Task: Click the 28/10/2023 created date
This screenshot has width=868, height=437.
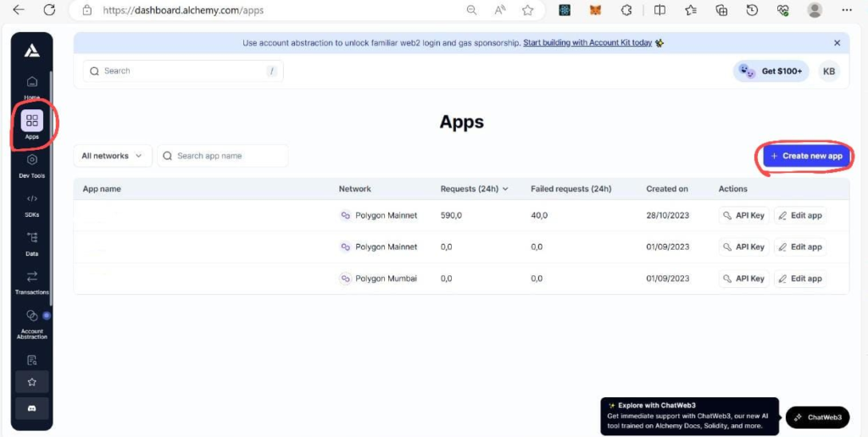Action: [668, 216]
